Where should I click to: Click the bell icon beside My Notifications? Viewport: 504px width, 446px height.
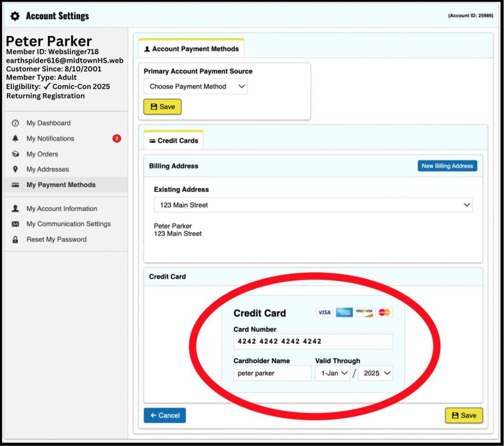click(x=15, y=138)
